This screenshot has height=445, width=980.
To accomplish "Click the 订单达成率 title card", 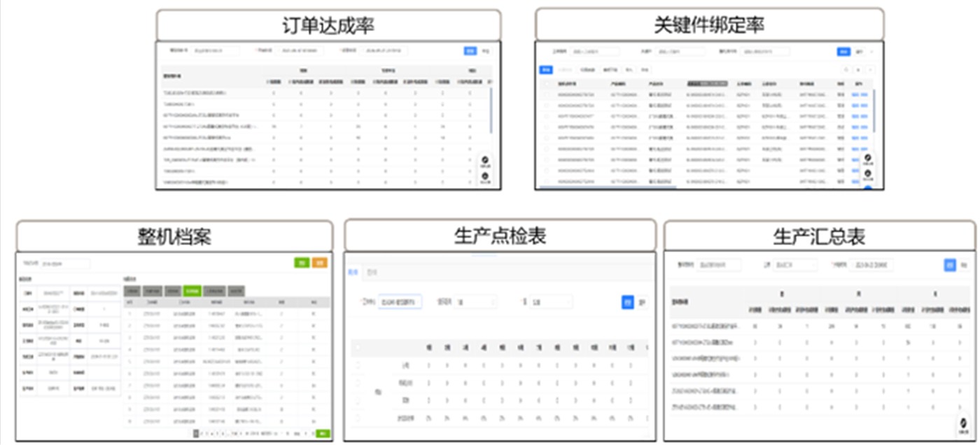I will 328,25.
